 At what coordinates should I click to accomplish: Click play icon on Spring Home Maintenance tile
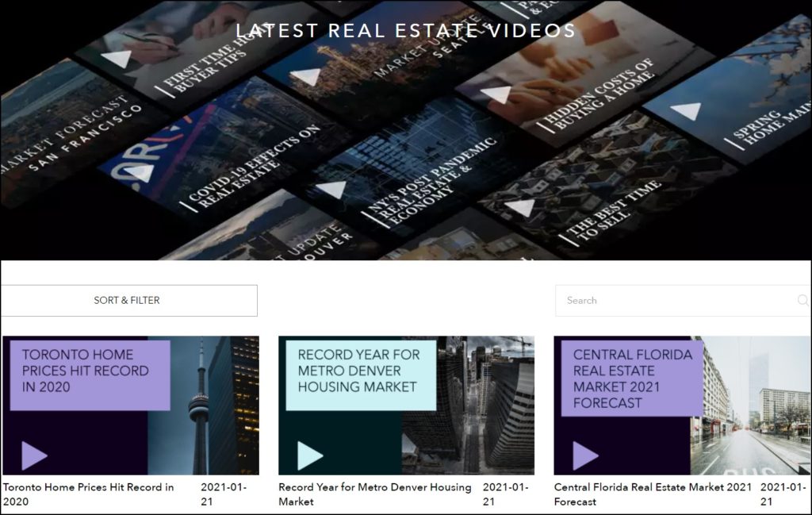click(x=687, y=111)
